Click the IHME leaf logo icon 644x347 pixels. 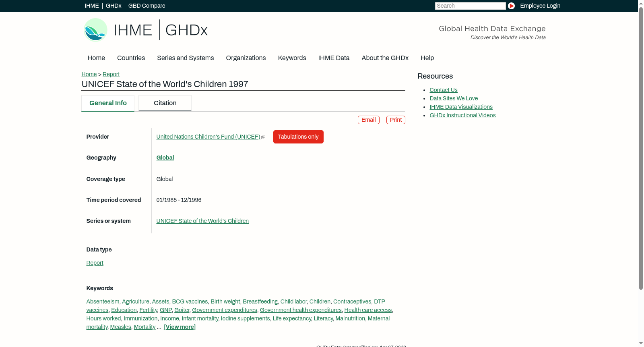pyautogui.click(x=95, y=30)
